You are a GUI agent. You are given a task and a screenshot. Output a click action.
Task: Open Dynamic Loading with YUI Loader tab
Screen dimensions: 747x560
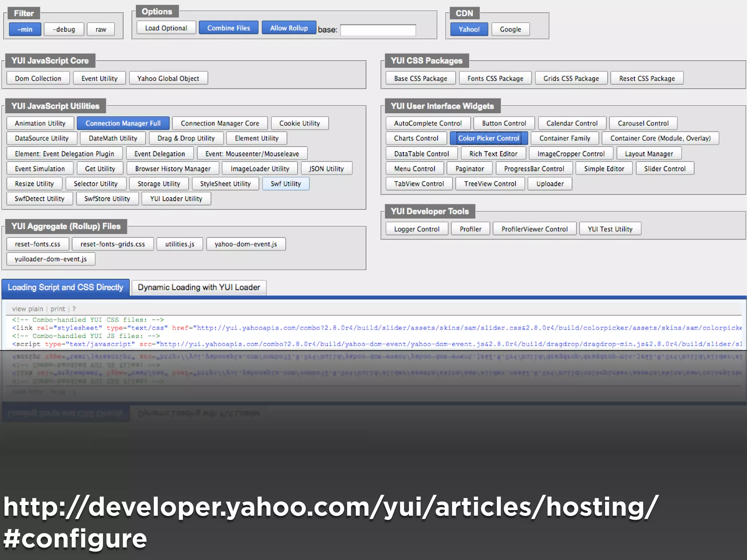click(x=199, y=287)
